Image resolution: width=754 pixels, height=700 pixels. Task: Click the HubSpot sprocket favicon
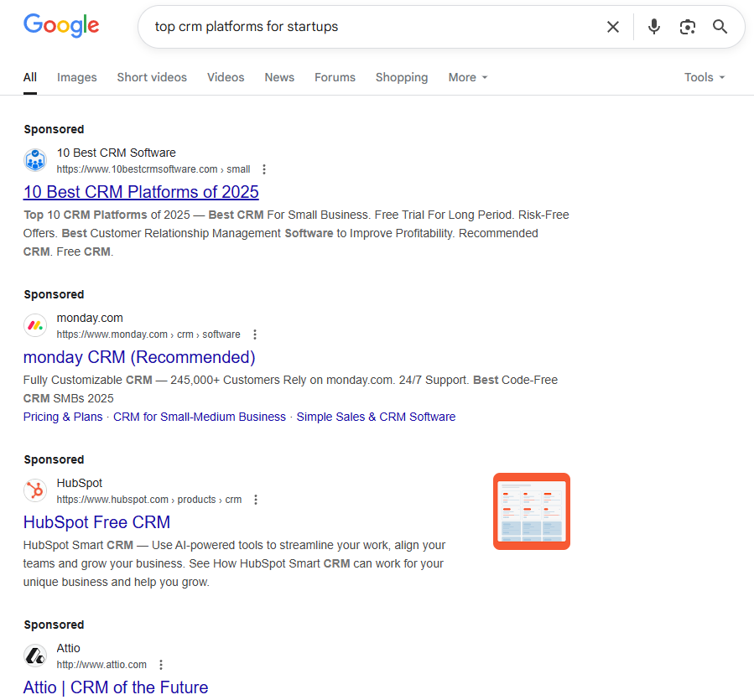34,490
